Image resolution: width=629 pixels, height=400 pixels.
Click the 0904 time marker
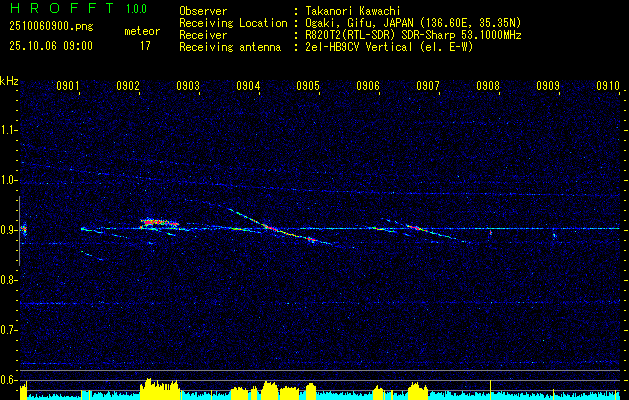tap(248, 85)
